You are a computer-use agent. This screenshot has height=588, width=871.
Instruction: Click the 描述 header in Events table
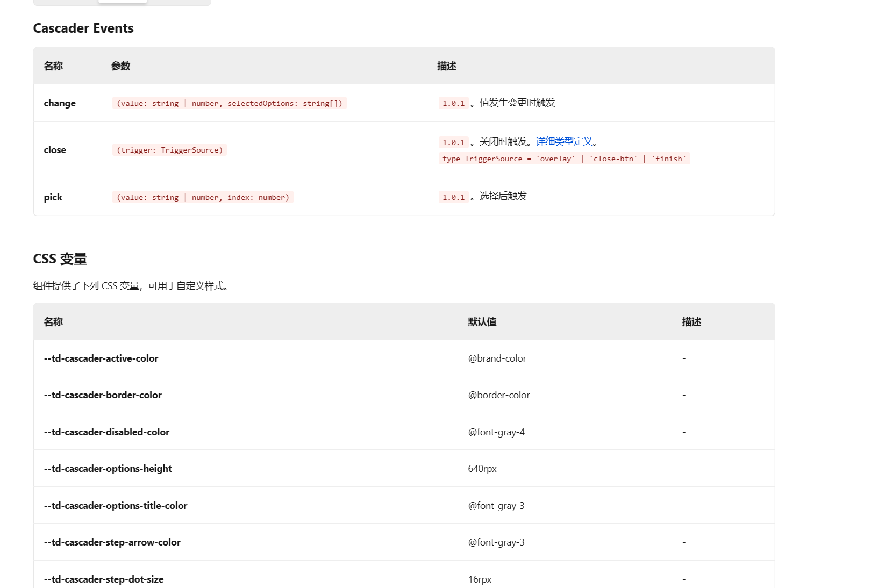(447, 66)
